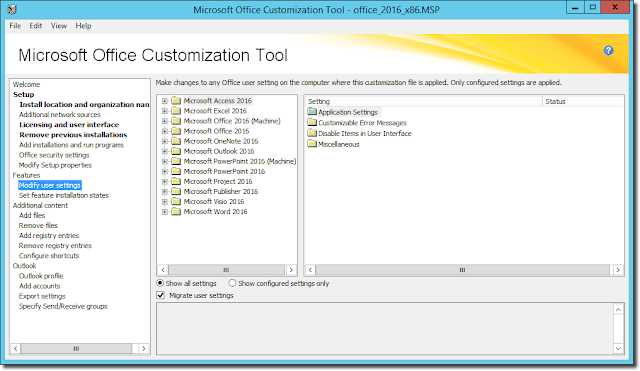
Task: Click the blue help question mark icon
Action: coord(608,50)
